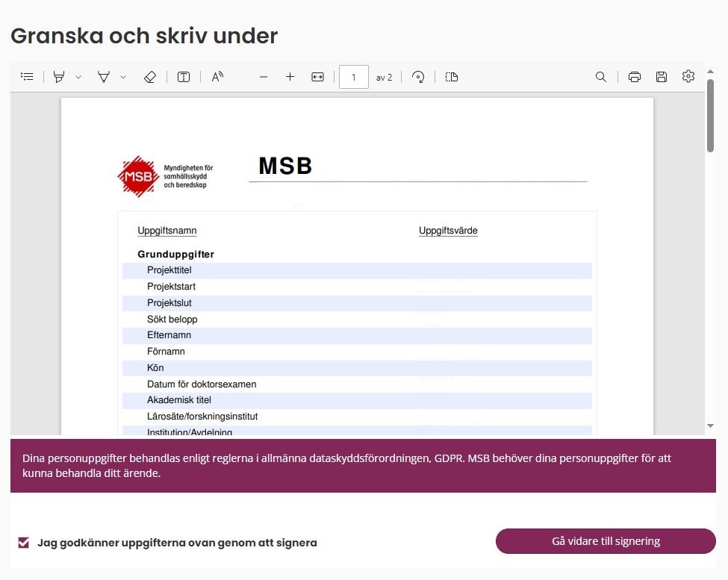Rotate the PDF page
Screen dimensions: 728x580
click(x=418, y=77)
